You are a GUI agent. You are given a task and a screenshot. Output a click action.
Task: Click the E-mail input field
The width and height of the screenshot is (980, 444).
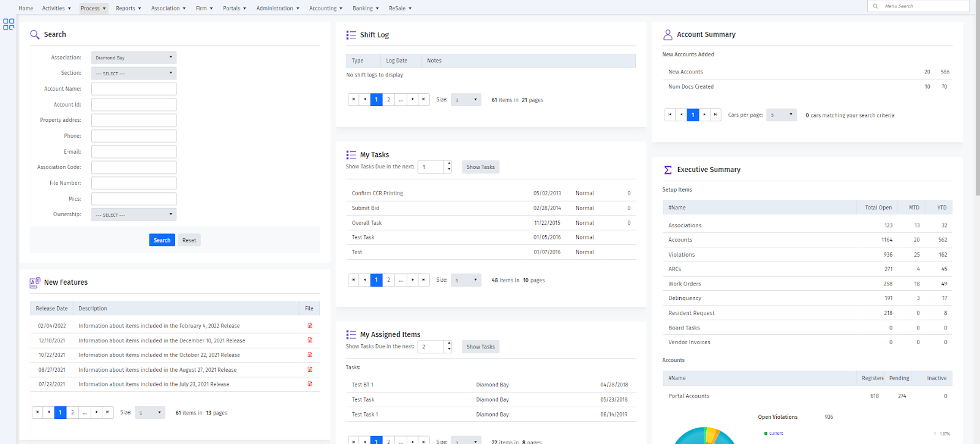134,151
